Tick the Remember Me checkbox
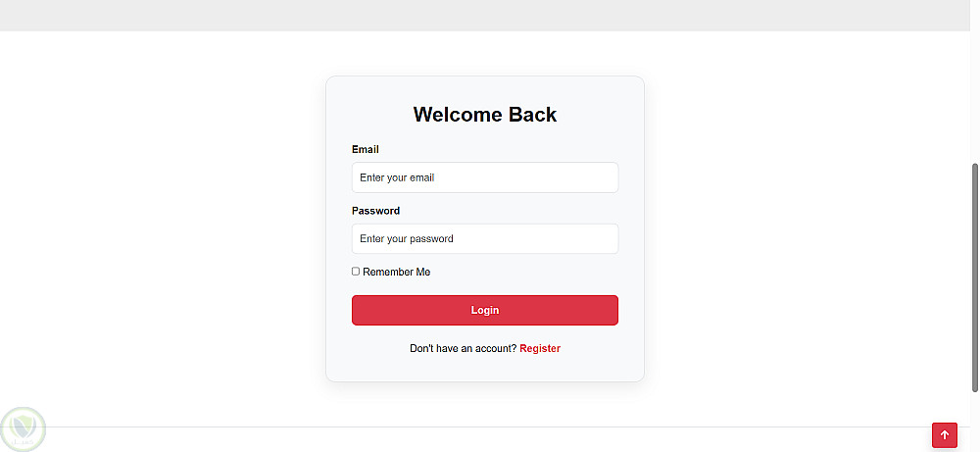 [x=356, y=272]
